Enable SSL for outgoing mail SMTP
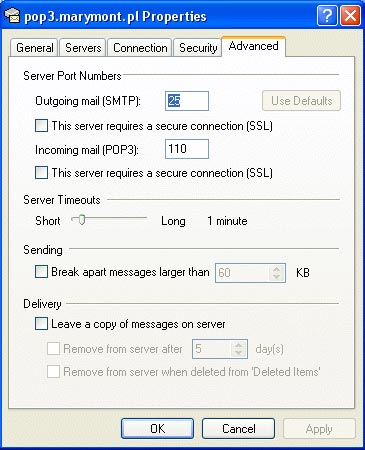This screenshot has width=365, height=450. click(41, 126)
